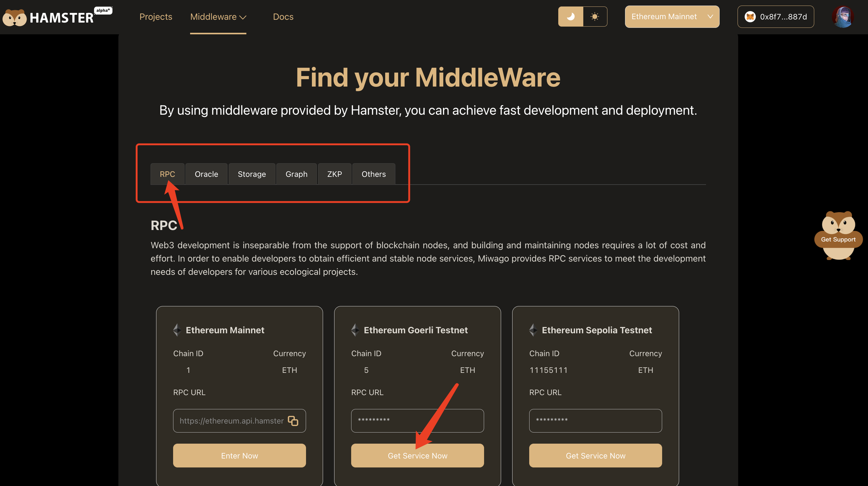Select the Graph tab
868x486 pixels.
tap(296, 174)
